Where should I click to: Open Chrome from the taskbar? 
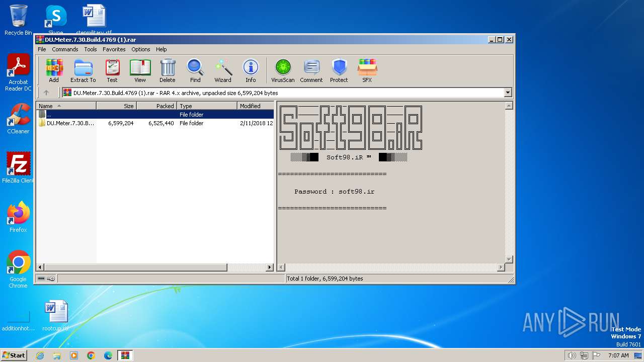(91, 355)
